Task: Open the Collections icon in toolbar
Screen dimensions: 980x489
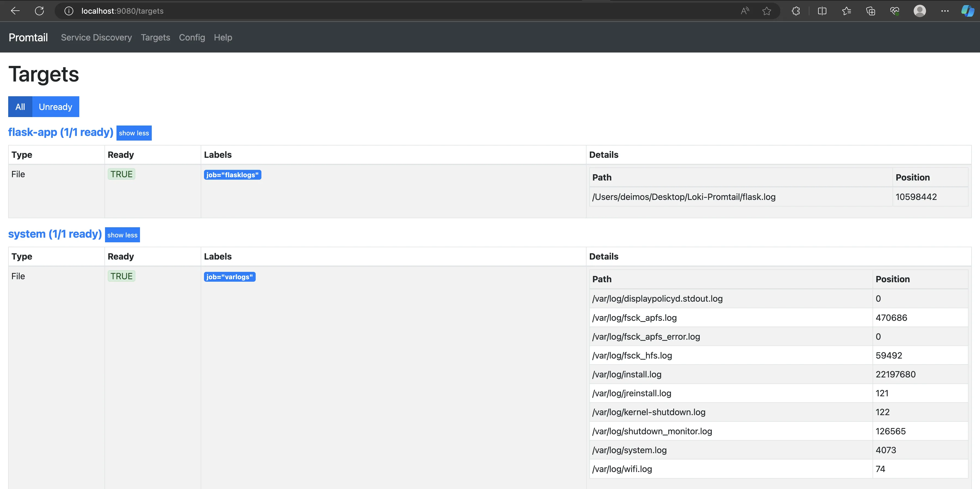Action: coord(870,11)
